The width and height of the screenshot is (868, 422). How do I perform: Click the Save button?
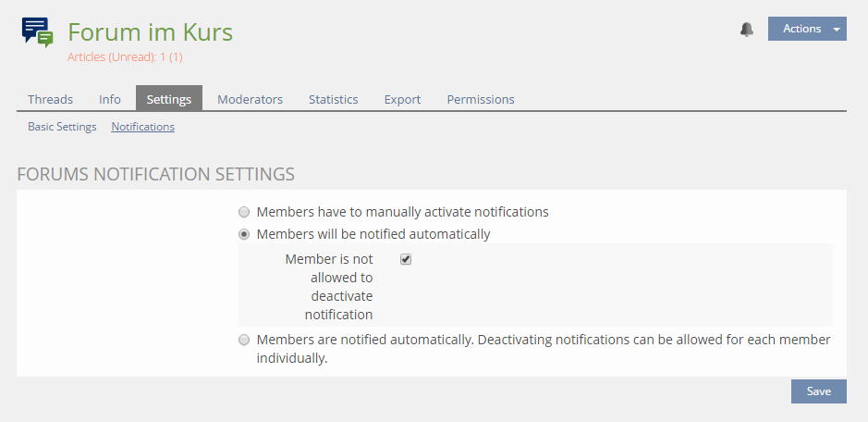818,391
